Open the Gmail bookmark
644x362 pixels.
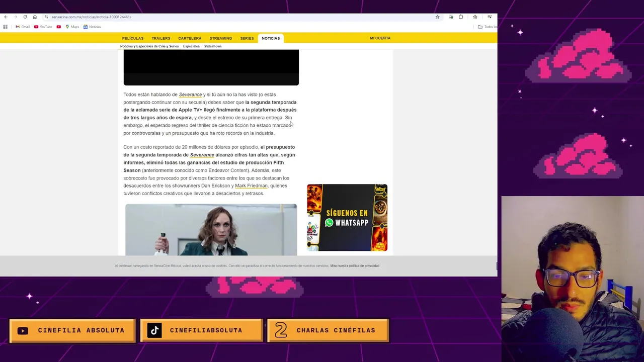coord(23,27)
